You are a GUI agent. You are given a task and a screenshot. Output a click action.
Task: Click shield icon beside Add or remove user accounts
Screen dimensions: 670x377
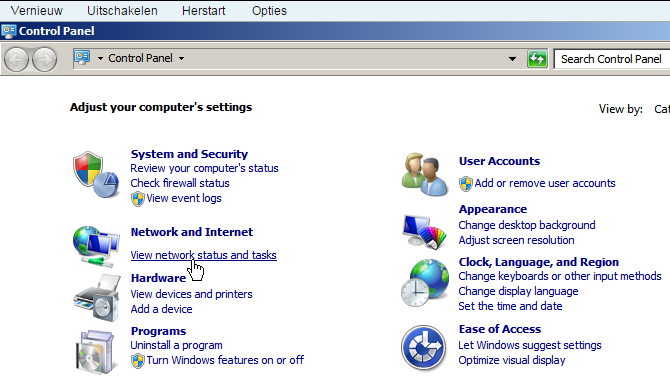[466, 184]
